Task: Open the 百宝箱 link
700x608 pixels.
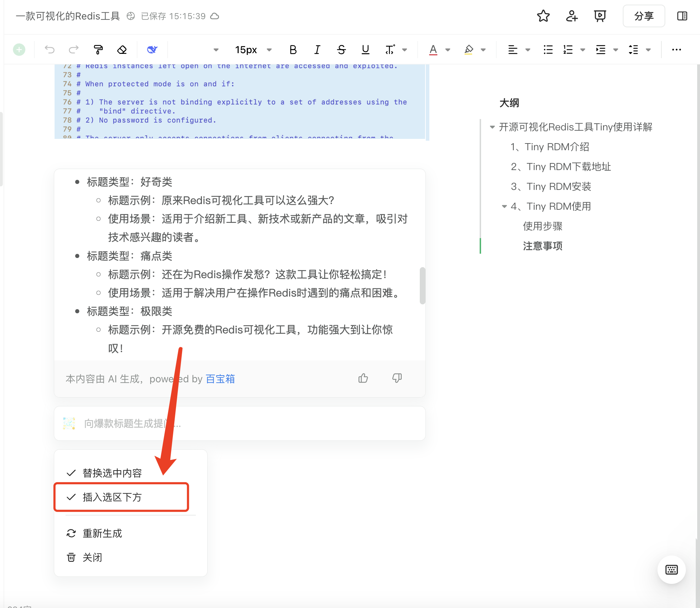Action: coord(220,379)
